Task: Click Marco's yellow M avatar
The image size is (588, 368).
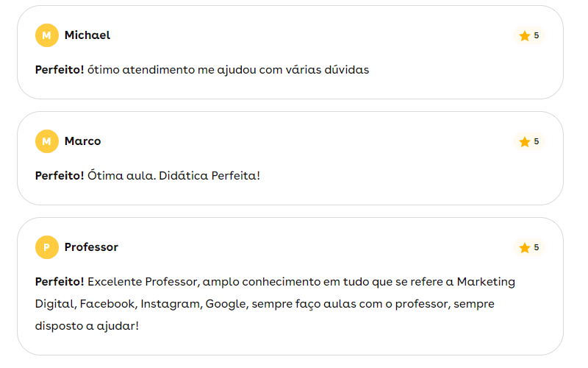Action: click(46, 141)
